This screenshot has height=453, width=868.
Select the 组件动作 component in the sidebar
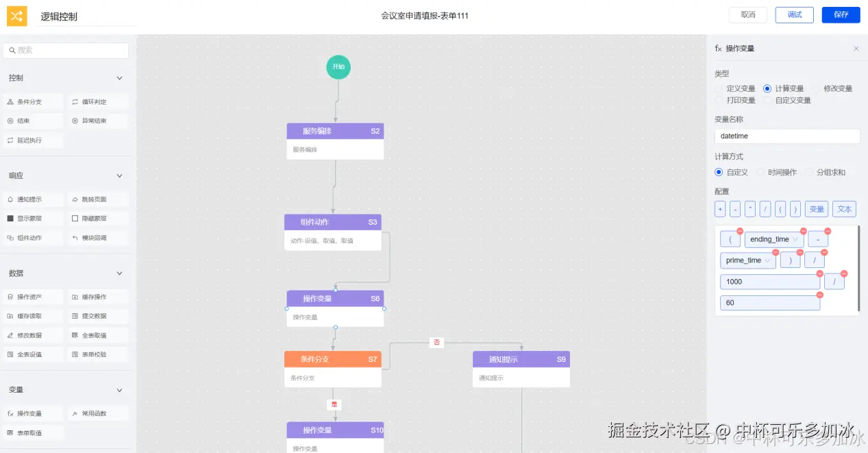[x=33, y=238]
